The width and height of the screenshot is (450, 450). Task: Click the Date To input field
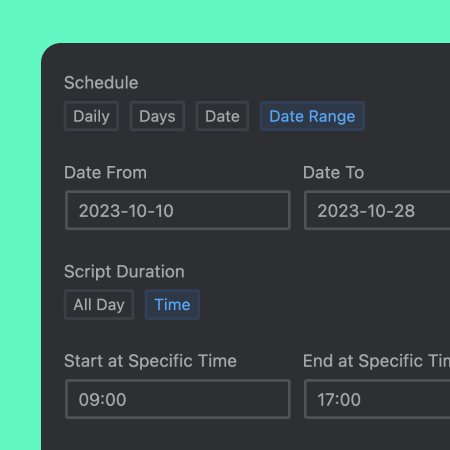click(x=377, y=210)
